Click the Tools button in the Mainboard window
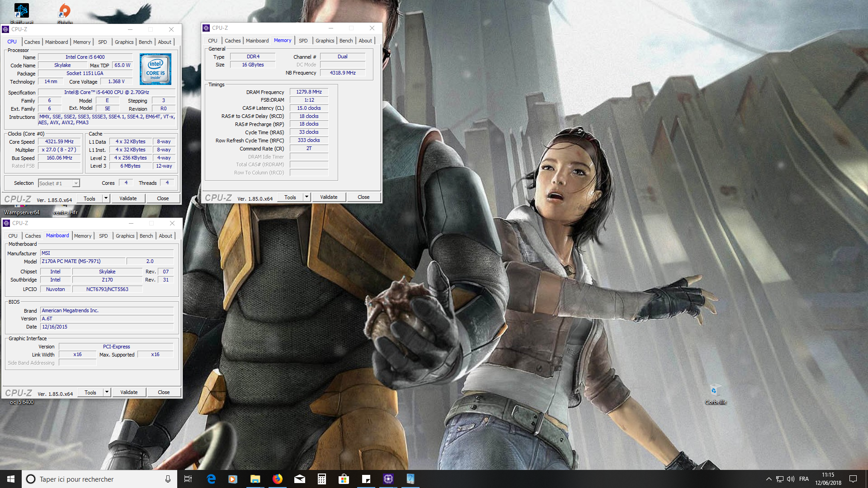This screenshot has width=868, height=488. point(90,392)
